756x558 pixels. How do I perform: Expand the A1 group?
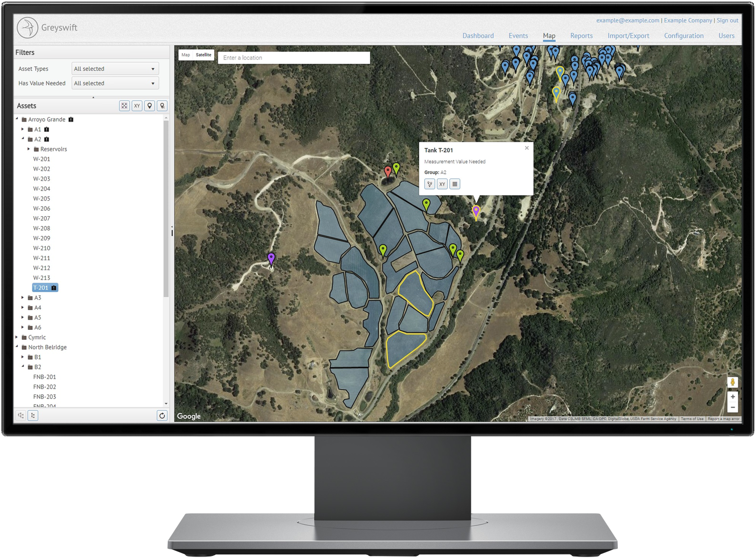[x=23, y=129]
